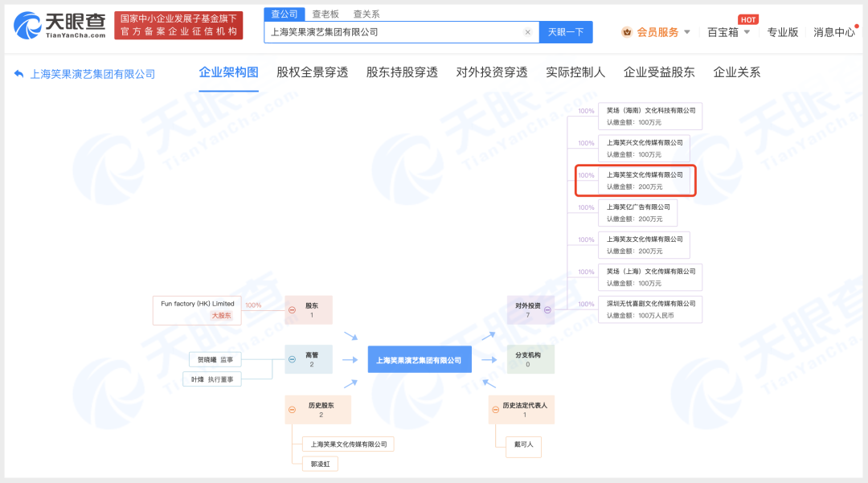Viewport: 868px width, 483px height.
Task: Open 笑场（海南）文化科技有限公司 node
Action: click(x=650, y=117)
